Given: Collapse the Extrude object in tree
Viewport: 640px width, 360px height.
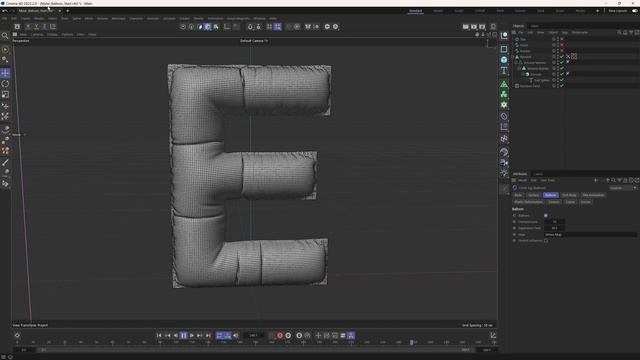Looking at the screenshot, I should [x=523, y=74].
